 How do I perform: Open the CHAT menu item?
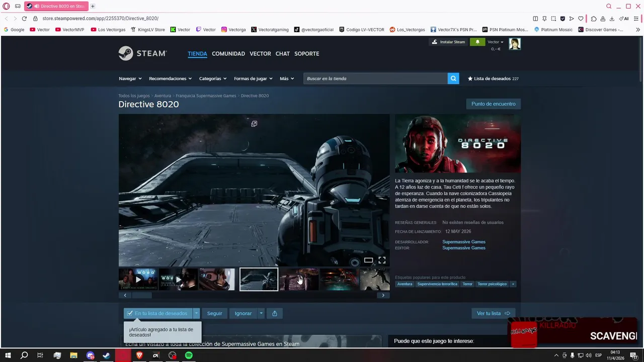(x=283, y=54)
